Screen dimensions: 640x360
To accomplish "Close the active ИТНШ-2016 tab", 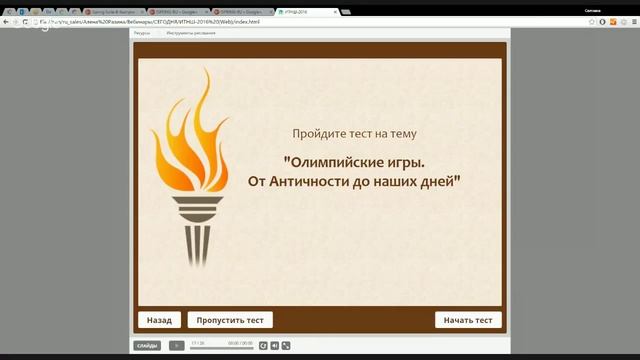I will [x=335, y=12].
